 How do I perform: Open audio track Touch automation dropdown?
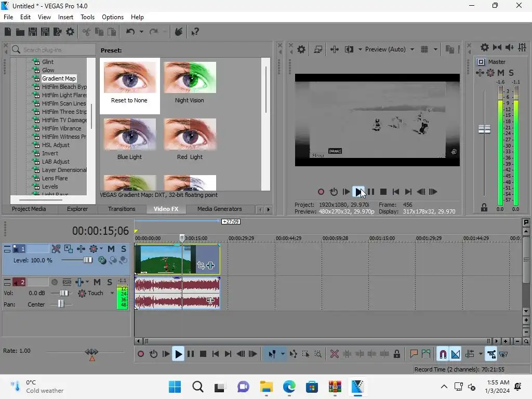coord(112,293)
